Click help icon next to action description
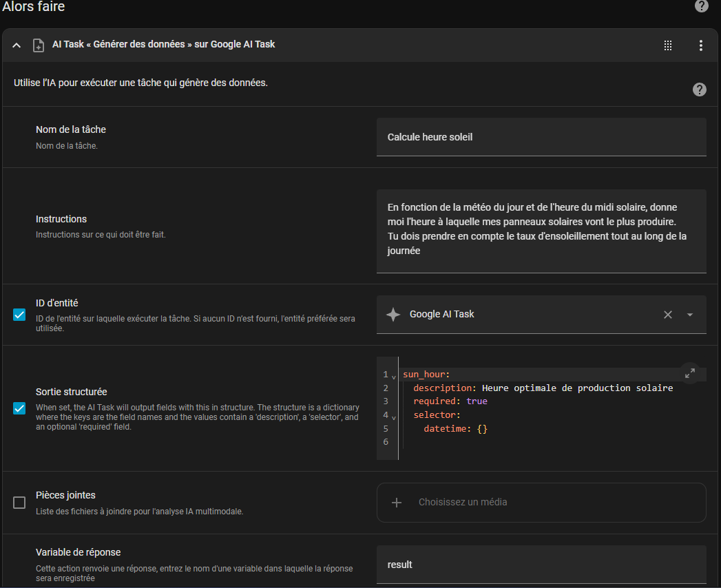This screenshot has height=588, width=721. coord(699,90)
